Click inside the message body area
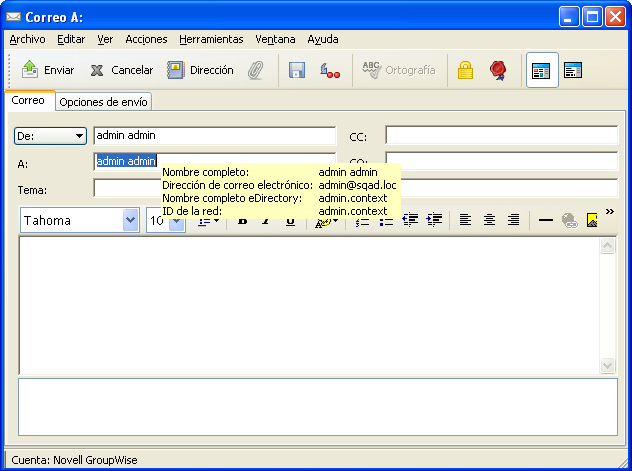 309,306
